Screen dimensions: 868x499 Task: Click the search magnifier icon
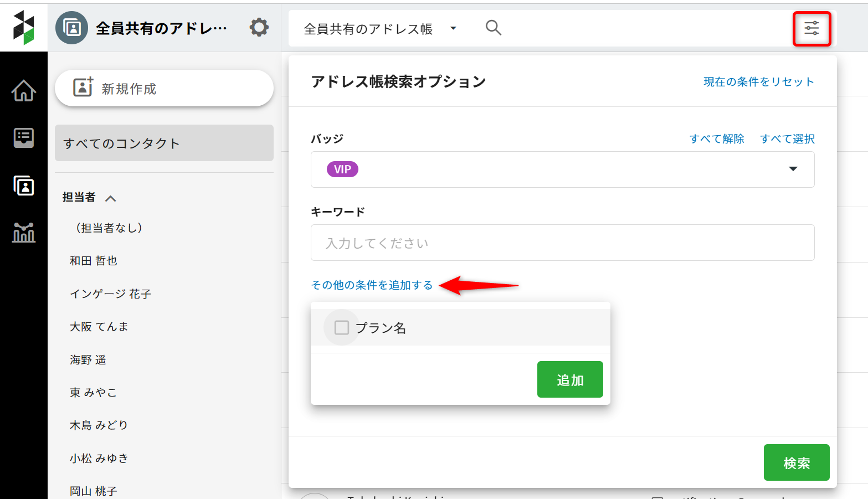tap(493, 28)
